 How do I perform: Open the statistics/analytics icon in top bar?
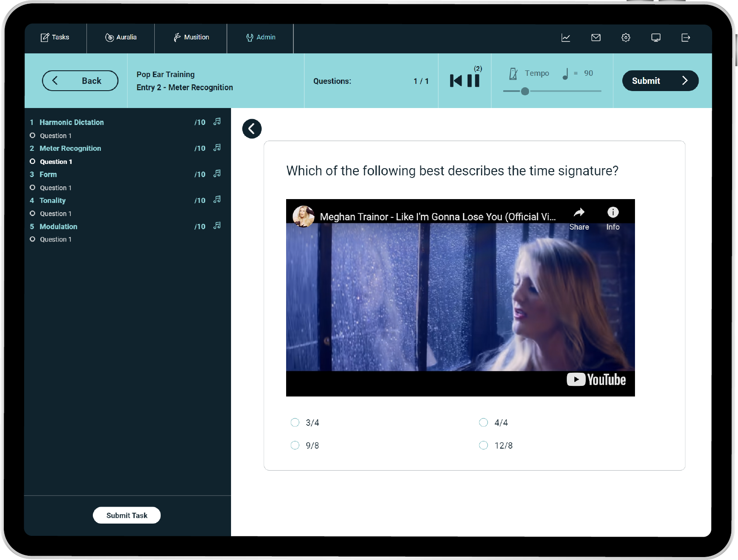pyautogui.click(x=566, y=38)
